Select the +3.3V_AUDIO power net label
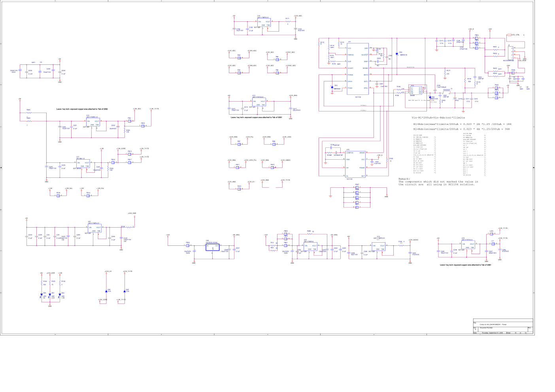 (413, 240)
